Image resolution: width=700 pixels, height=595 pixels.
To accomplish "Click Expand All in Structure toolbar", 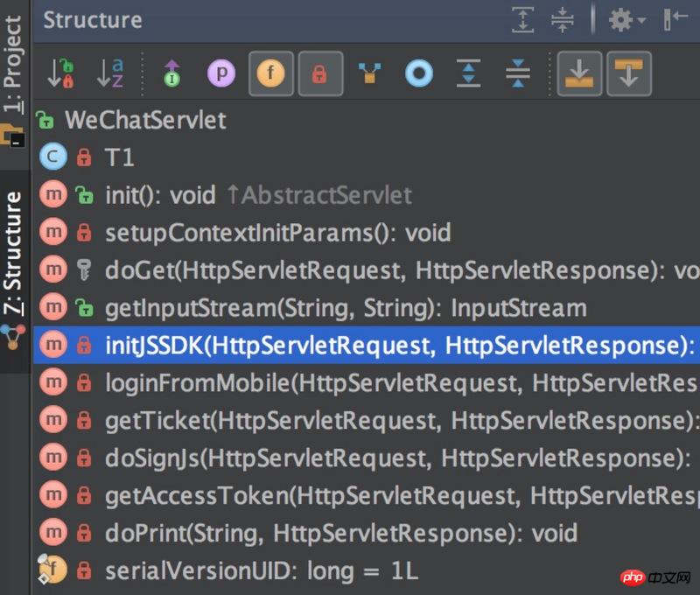I will (x=469, y=73).
